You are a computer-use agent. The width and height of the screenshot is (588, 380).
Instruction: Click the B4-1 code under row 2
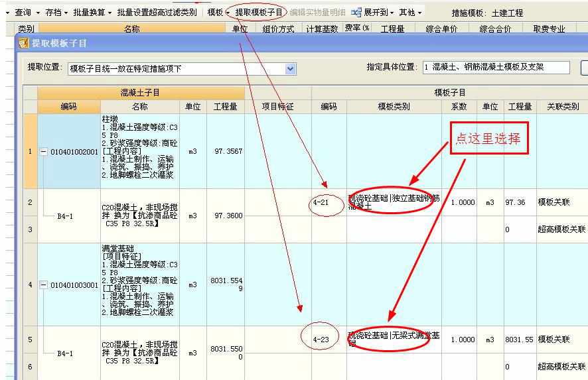[x=65, y=216]
